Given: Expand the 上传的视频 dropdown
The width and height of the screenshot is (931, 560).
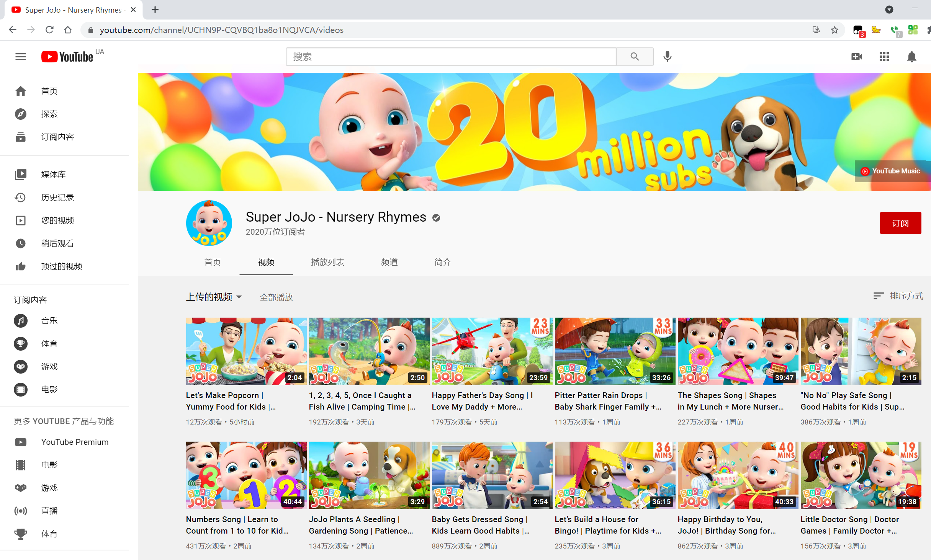Looking at the screenshot, I should coord(214,297).
